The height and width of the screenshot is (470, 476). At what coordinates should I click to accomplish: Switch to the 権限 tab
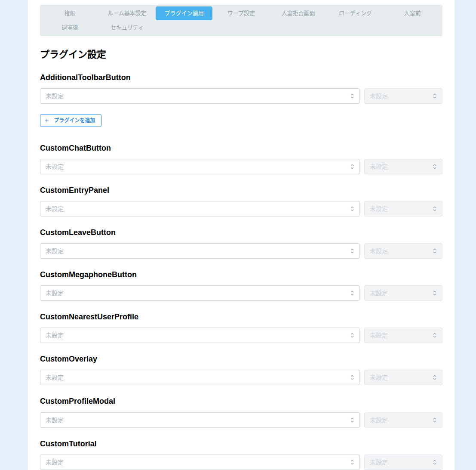tap(70, 13)
